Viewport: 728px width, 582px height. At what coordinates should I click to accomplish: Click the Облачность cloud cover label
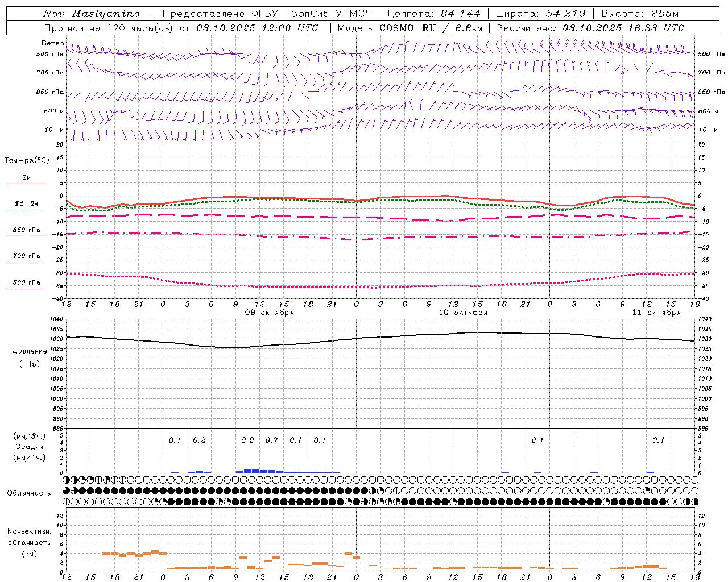[28, 493]
